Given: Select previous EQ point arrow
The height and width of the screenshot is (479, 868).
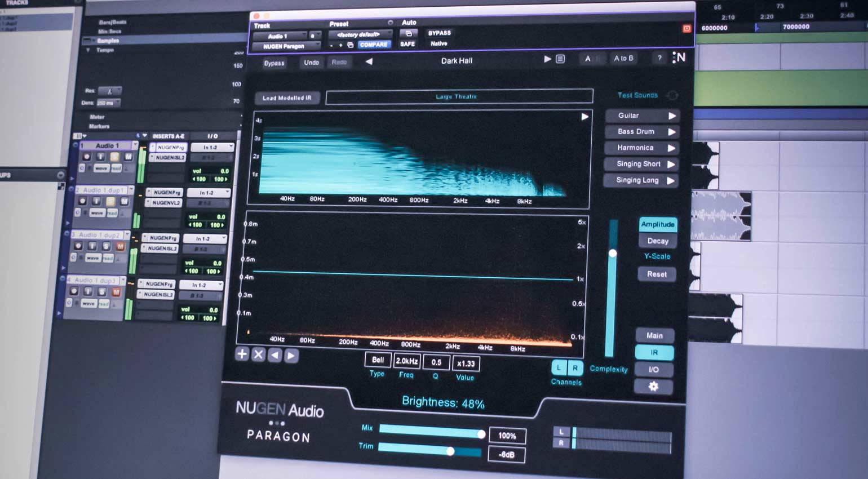Looking at the screenshot, I should coord(274,355).
